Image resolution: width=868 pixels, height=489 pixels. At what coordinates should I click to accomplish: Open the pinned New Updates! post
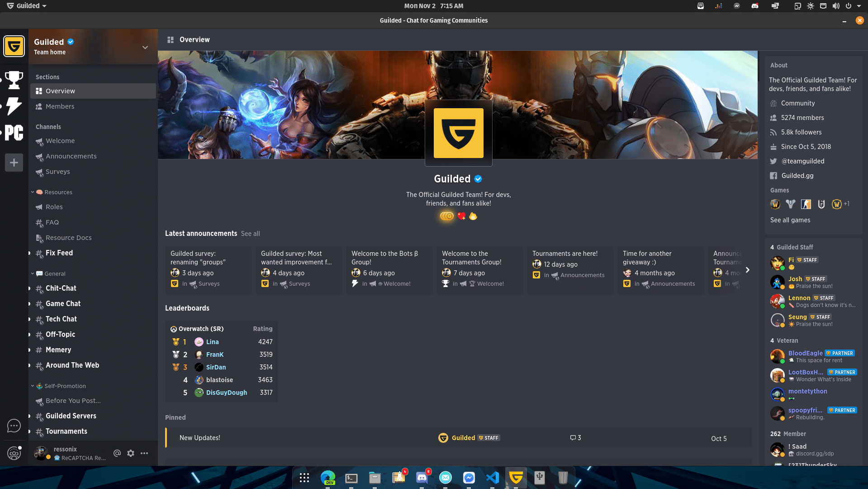[459, 438]
